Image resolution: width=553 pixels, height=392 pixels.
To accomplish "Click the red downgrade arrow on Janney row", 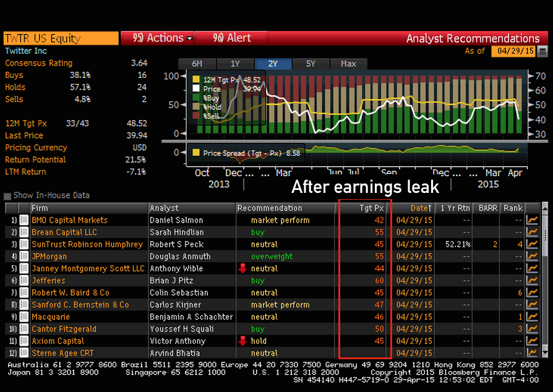I will pyautogui.click(x=242, y=268).
